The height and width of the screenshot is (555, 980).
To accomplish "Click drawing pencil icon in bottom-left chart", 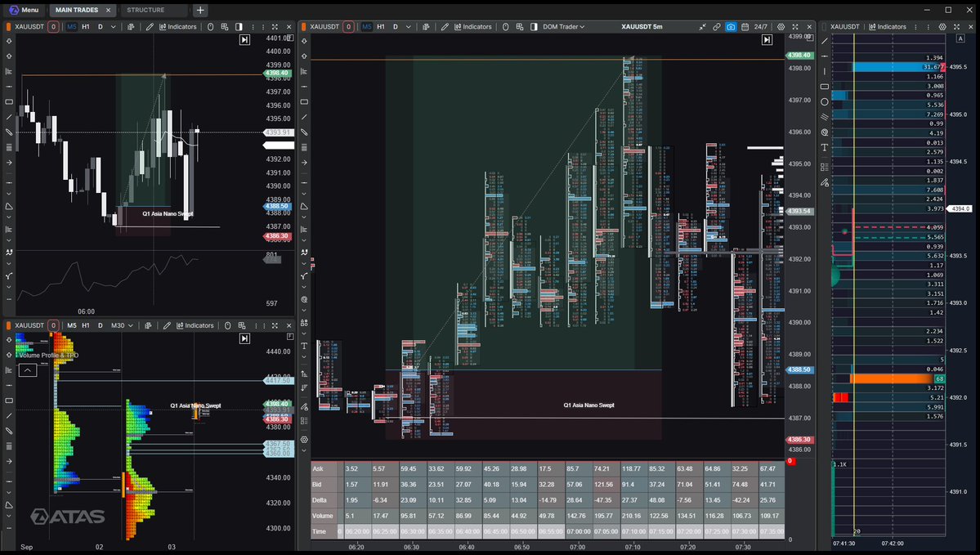I will coord(167,325).
